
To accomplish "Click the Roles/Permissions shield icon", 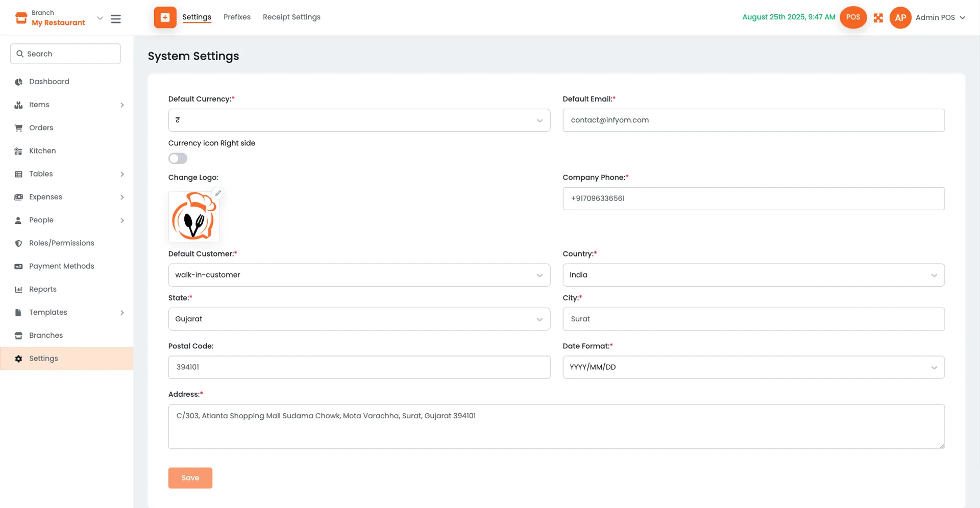I will (x=18, y=243).
